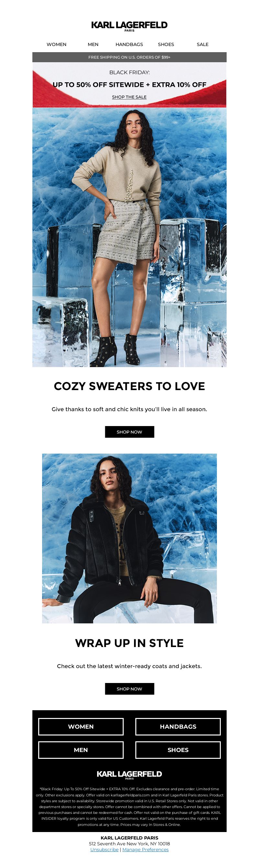The image size is (259, 868).
Task: Click the free shipping banner bar
Action: point(129,57)
